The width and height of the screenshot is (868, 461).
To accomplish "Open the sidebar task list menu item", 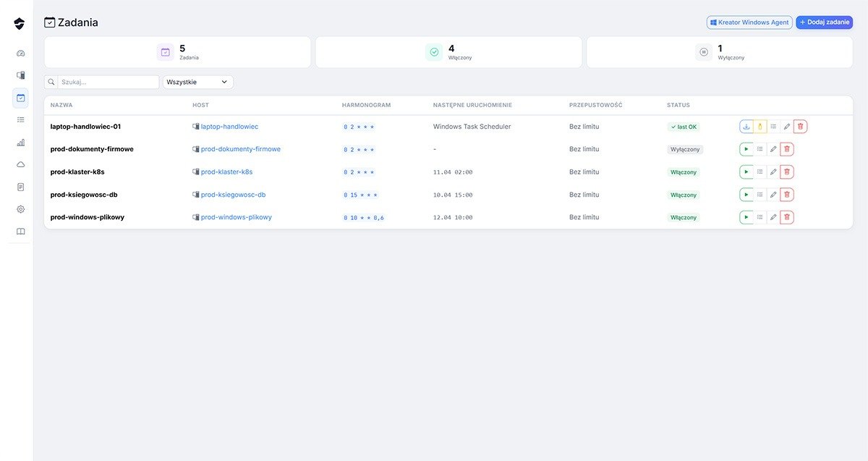I will [20, 120].
